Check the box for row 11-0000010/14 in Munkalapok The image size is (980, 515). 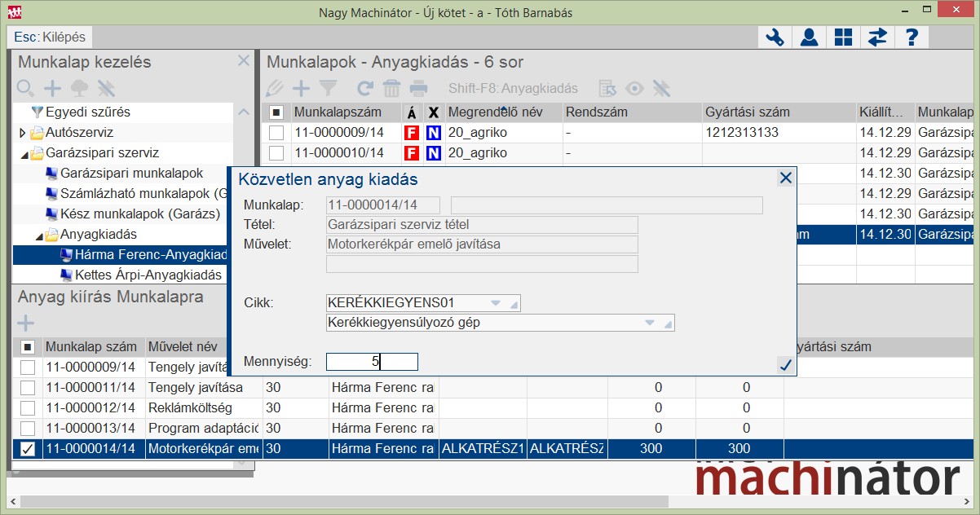(276, 153)
